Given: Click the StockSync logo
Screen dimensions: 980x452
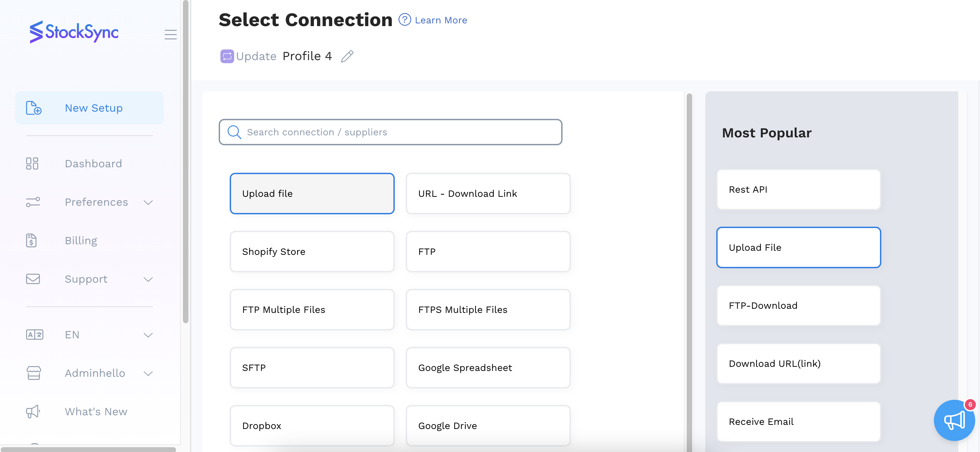Looking at the screenshot, I should [x=74, y=32].
